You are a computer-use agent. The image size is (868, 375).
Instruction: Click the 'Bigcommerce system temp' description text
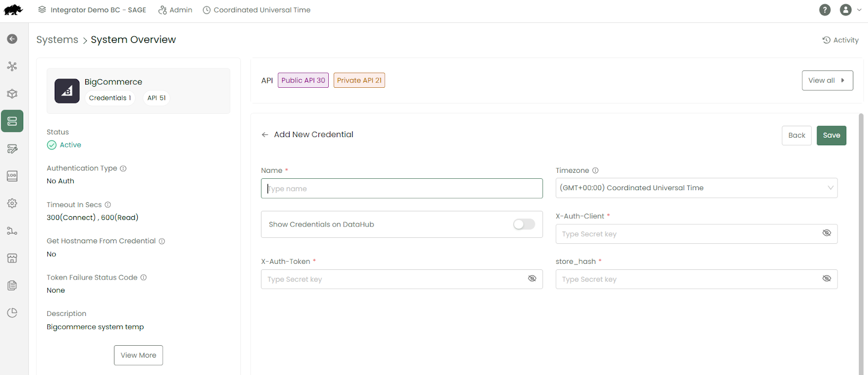[x=95, y=327]
